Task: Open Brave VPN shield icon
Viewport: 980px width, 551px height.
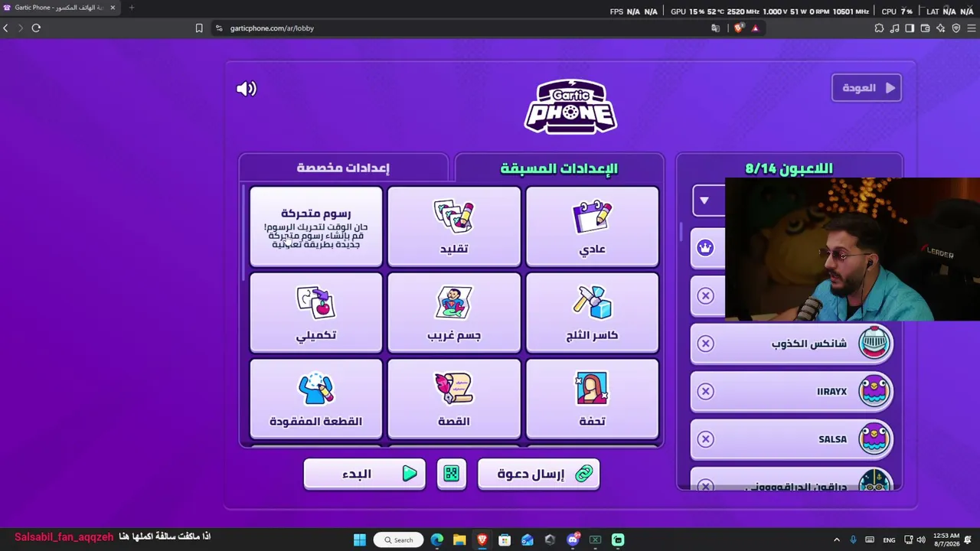Action: tap(956, 28)
